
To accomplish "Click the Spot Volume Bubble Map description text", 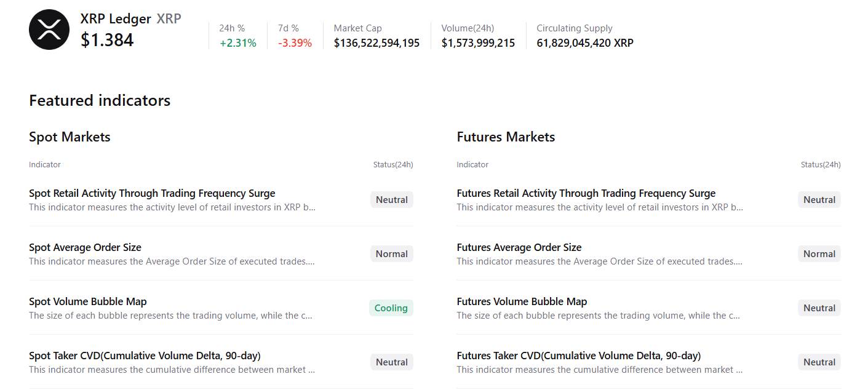I will [170, 316].
